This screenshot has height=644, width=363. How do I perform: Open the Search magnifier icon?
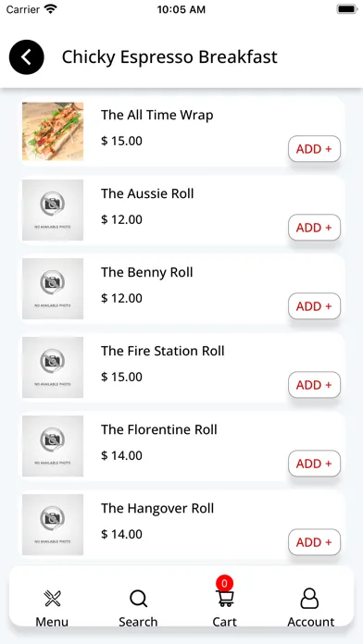(139, 599)
